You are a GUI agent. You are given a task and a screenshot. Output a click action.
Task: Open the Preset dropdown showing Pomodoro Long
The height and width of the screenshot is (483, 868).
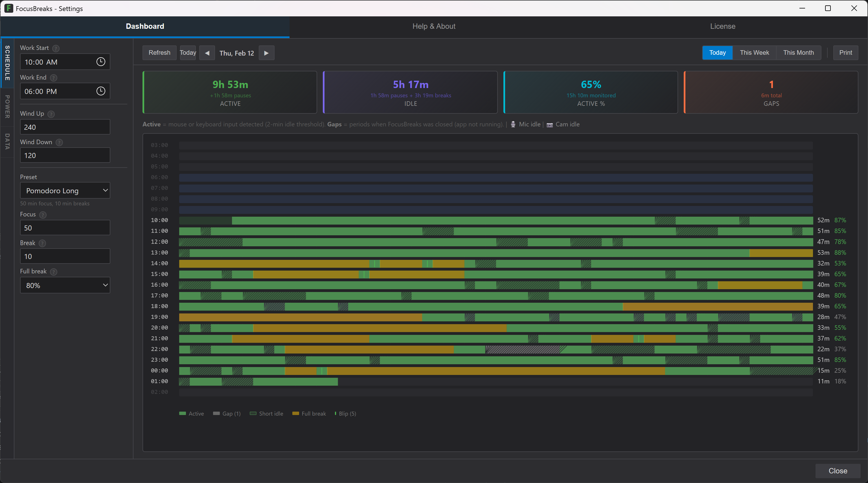(65, 190)
